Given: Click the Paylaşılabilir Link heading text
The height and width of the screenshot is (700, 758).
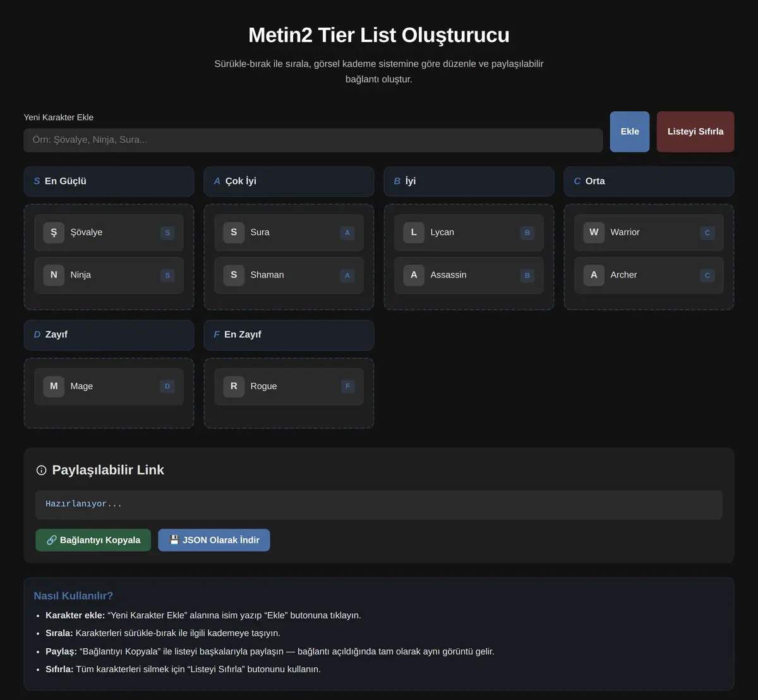Looking at the screenshot, I should tap(108, 470).
